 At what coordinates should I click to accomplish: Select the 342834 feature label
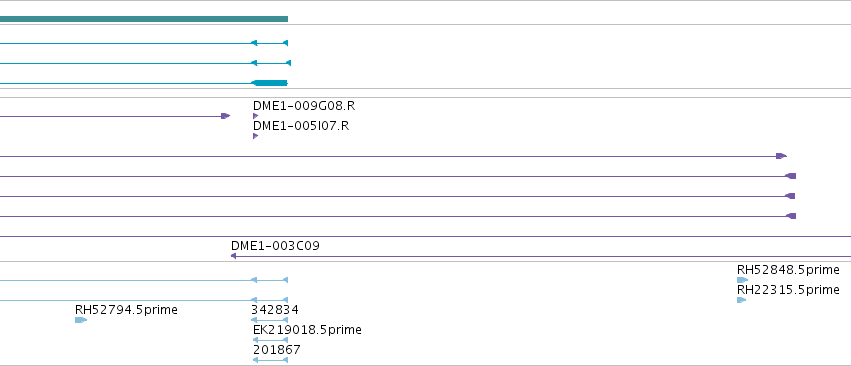click(x=275, y=310)
